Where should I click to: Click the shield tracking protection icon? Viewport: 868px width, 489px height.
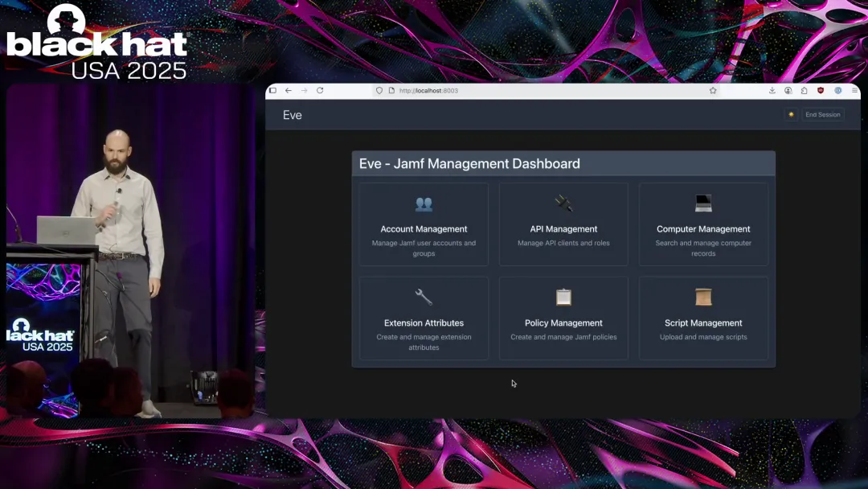click(379, 90)
